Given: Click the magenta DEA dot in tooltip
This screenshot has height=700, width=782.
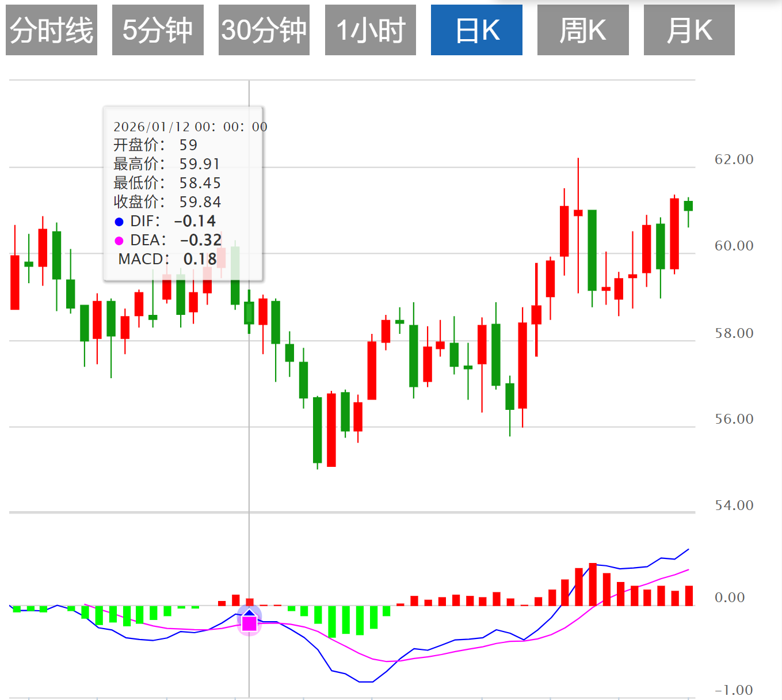Looking at the screenshot, I should coord(119,241).
